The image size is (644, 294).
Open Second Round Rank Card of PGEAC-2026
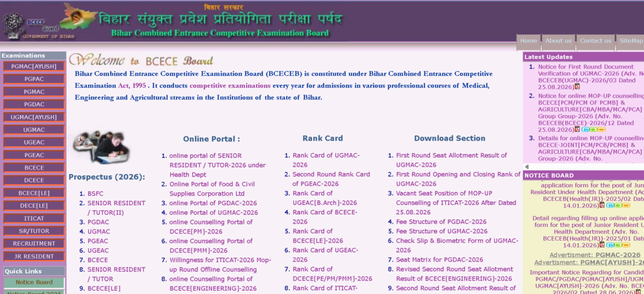[331, 179]
